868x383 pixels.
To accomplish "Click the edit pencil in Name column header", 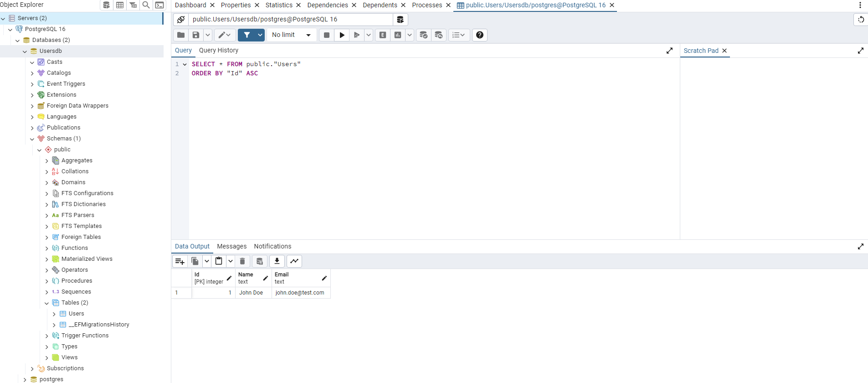I will pyautogui.click(x=266, y=278).
